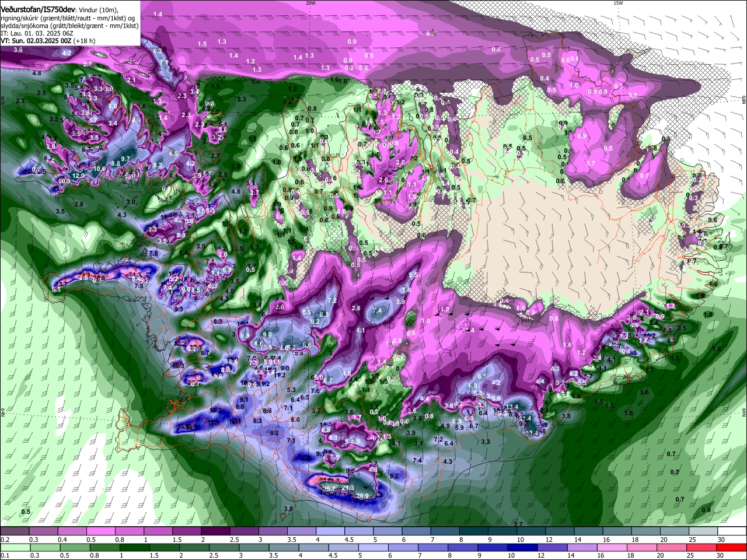Pick the bright pink 0.5–0.8 upper legend swatch
The width and height of the screenshot is (747, 560).
[102, 531]
